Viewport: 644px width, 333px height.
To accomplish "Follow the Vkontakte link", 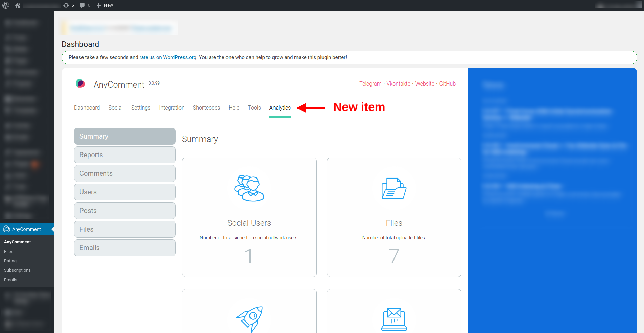I will click(x=398, y=84).
